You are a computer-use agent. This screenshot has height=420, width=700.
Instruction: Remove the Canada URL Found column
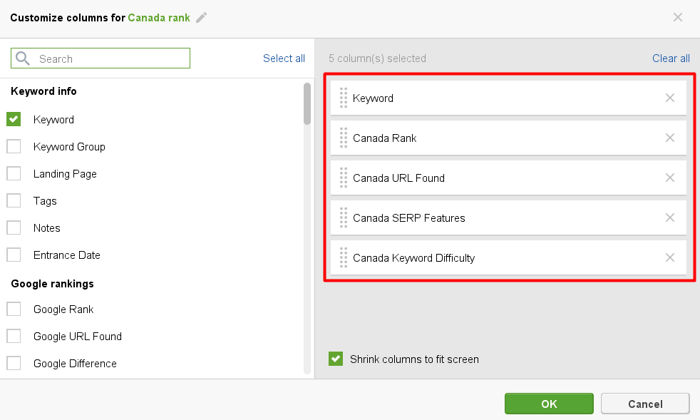tap(670, 178)
